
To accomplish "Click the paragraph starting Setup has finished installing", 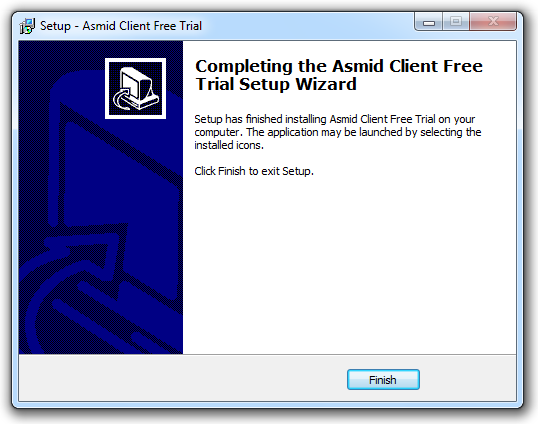I will point(338,132).
